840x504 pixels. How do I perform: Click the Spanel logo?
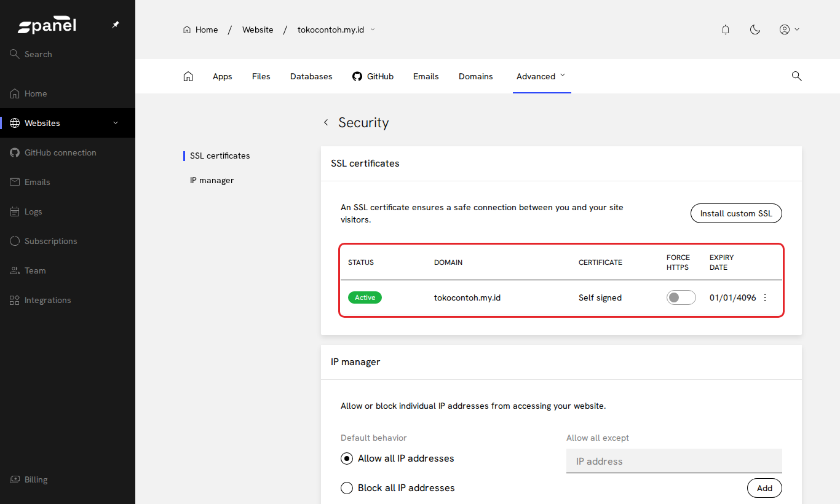[47, 26]
